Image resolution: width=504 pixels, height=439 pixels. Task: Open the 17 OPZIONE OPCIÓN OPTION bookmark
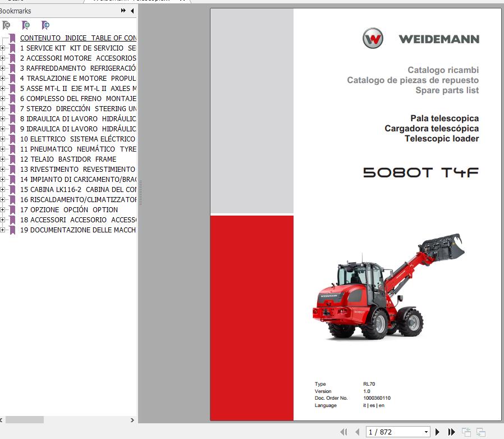[69, 210]
